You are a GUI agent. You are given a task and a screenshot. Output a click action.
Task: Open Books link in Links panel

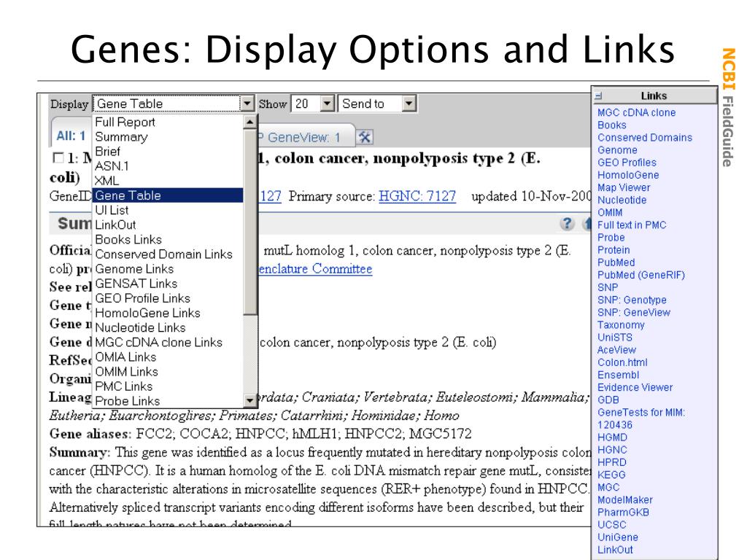[x=612, y=125]
